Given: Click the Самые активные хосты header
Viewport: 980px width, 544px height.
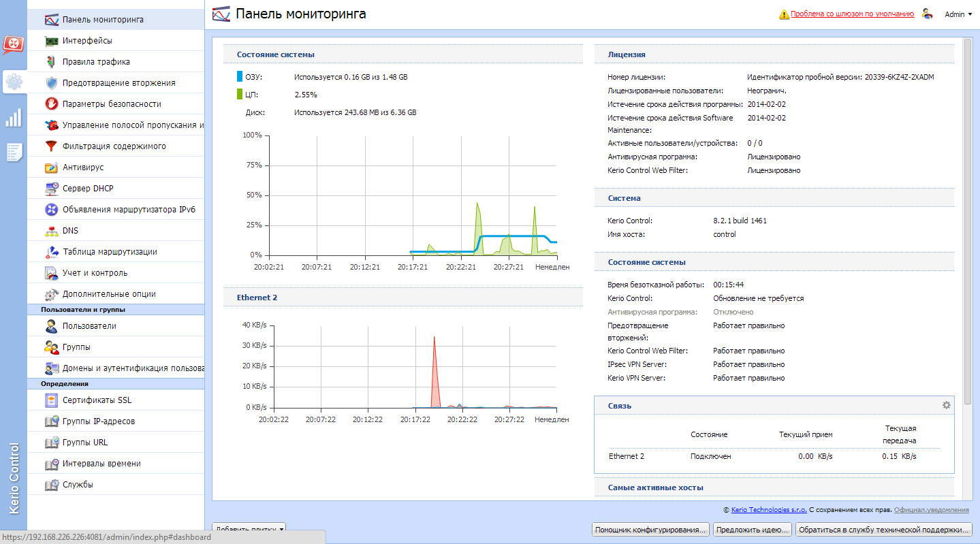Looking at the screenshot, I should click(774, 487).
